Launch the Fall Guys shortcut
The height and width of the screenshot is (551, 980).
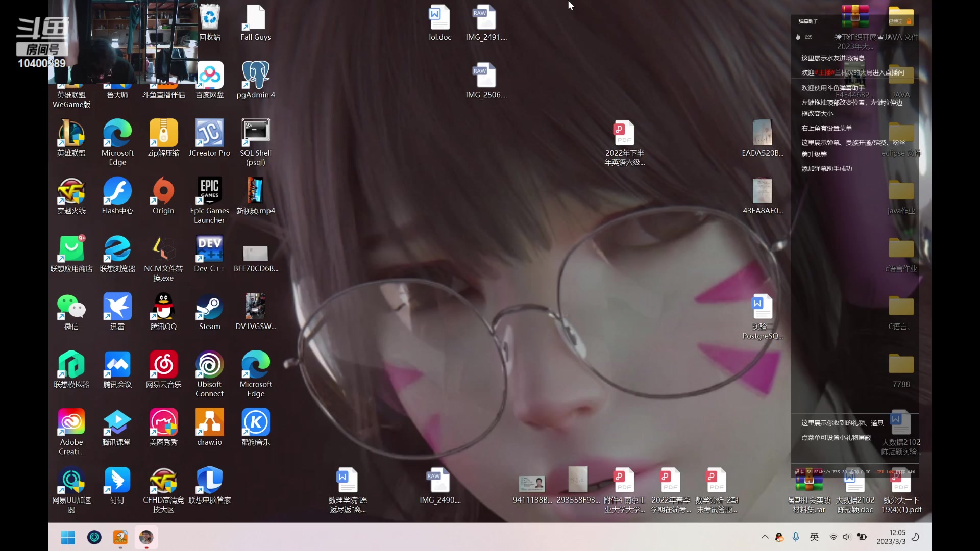[x=255, y=23]
